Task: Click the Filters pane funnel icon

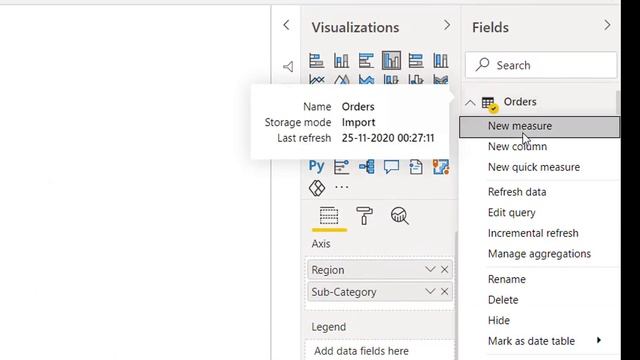Action: point(288,67)
